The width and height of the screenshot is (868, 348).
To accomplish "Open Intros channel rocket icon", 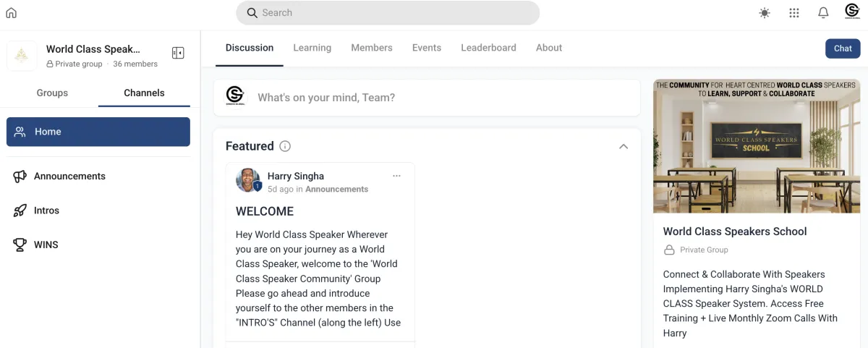I will coord(20,211).
